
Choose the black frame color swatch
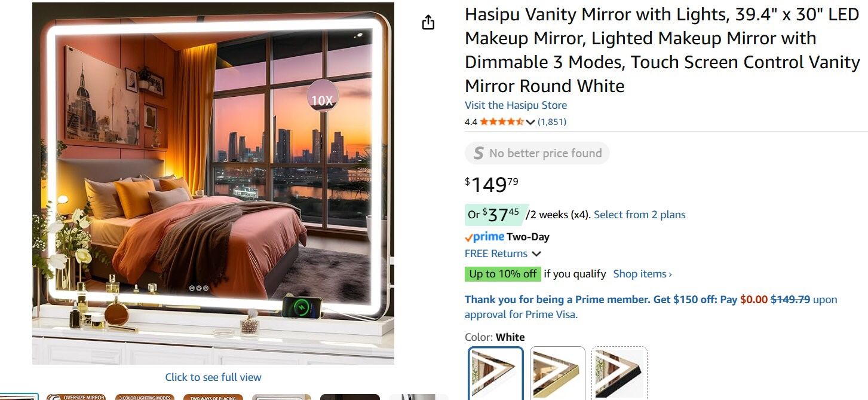[x=619, y=373]
